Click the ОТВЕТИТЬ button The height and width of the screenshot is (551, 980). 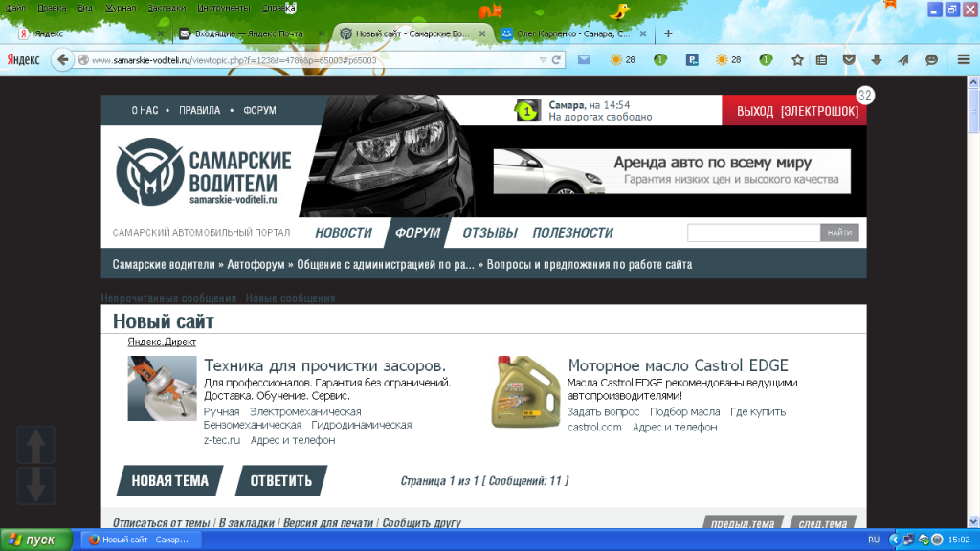point(281,481)
